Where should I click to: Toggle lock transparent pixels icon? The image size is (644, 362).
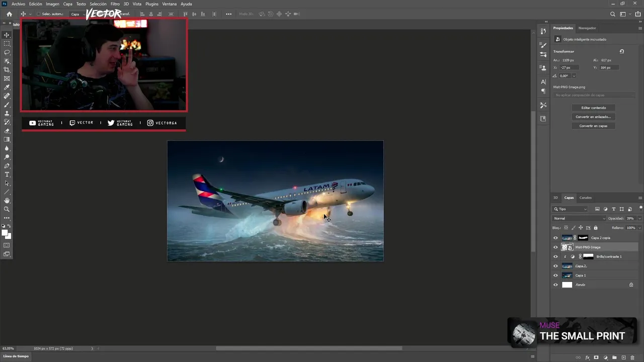566,228
